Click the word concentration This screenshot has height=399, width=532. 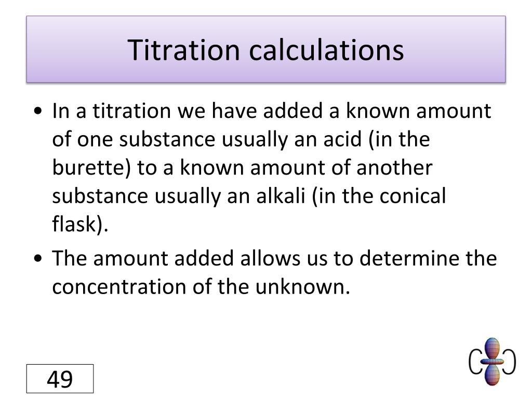pos(119,287)
